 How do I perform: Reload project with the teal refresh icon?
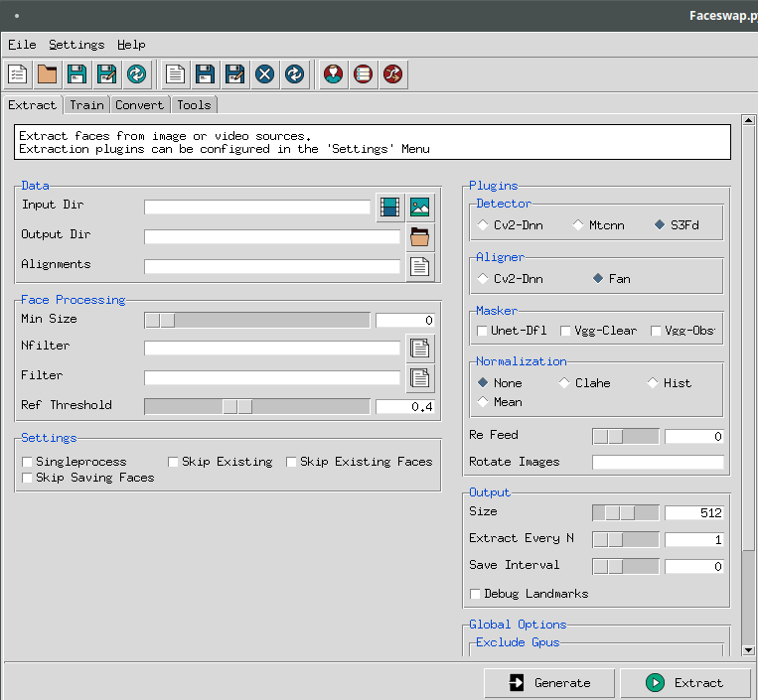coord(137,74)
